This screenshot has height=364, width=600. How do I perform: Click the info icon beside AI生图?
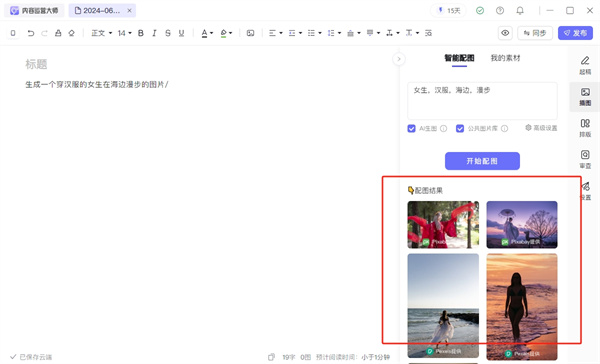[443, 129]
